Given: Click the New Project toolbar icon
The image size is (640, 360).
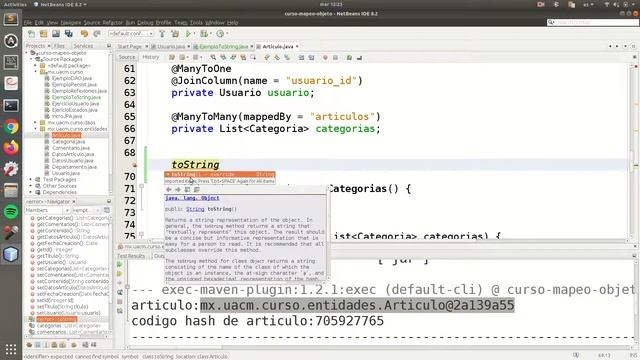Looking at the screenshot, I should (43, 34).
